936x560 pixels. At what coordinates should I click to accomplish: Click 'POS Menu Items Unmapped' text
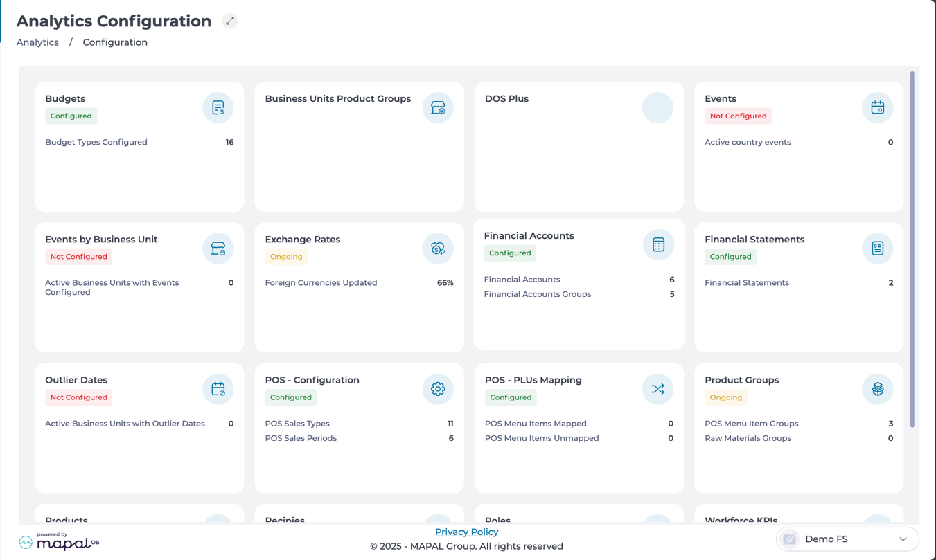(542, 438)
